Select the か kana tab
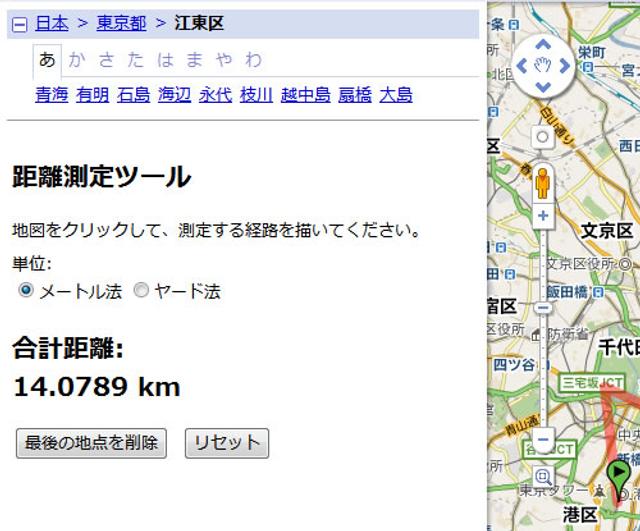The image size is (640, 531). click(77, 60)
